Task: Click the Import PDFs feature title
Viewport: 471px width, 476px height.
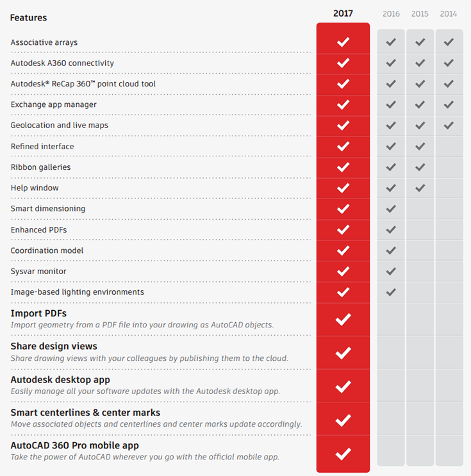Action: (38, 313)
